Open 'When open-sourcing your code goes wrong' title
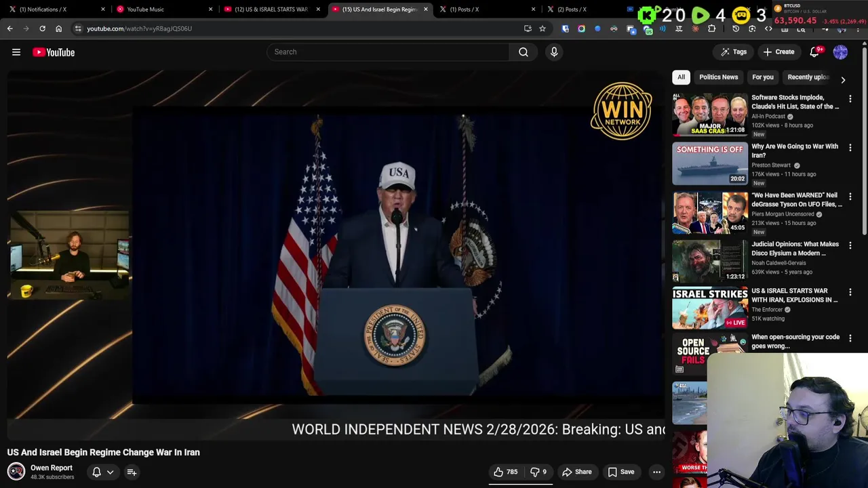Viewport: 868px width, 488px height. tap(795, 341)
